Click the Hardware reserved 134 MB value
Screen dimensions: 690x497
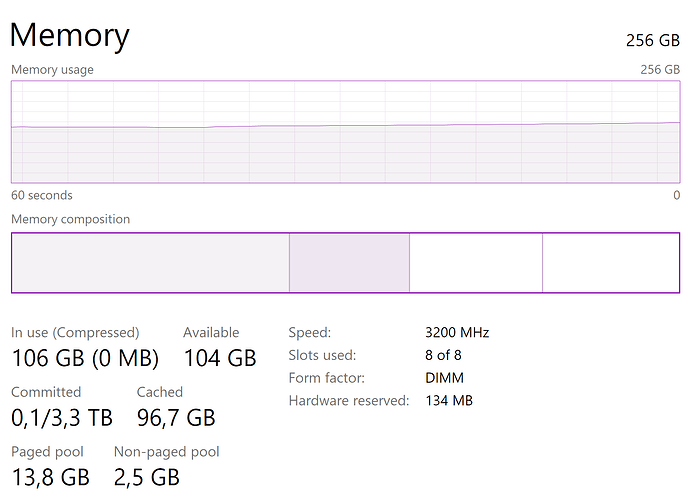point(448,401)
